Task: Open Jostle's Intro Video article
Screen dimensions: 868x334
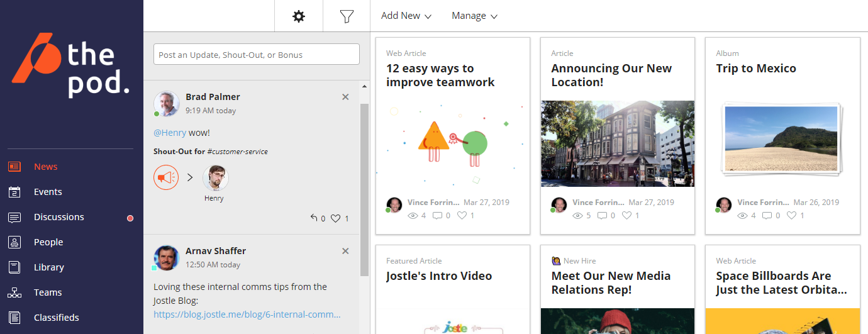Action: point(439,276)
